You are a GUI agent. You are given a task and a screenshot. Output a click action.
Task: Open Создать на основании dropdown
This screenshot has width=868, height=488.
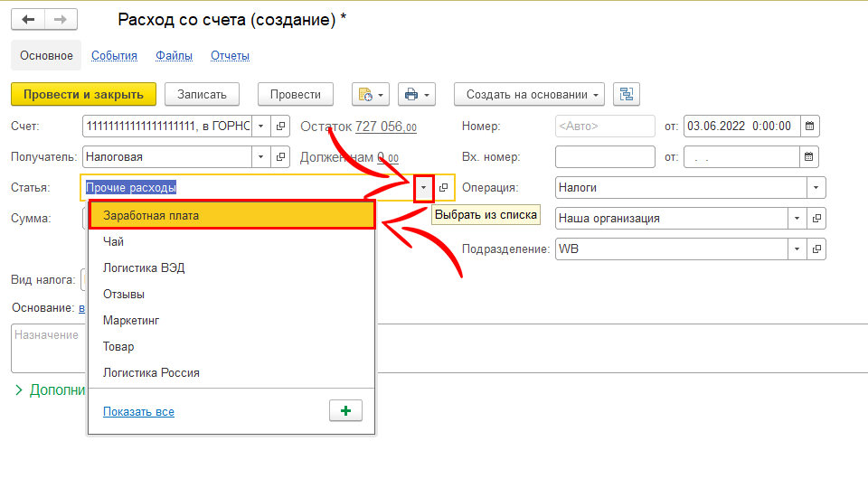point(529,95)
